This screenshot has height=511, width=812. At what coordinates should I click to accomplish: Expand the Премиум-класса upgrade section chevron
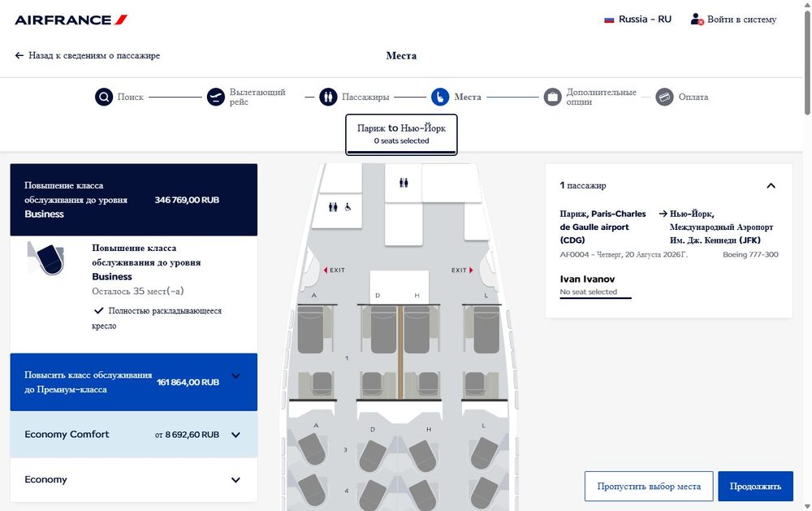pyautogui.click(x=235, y=375)
